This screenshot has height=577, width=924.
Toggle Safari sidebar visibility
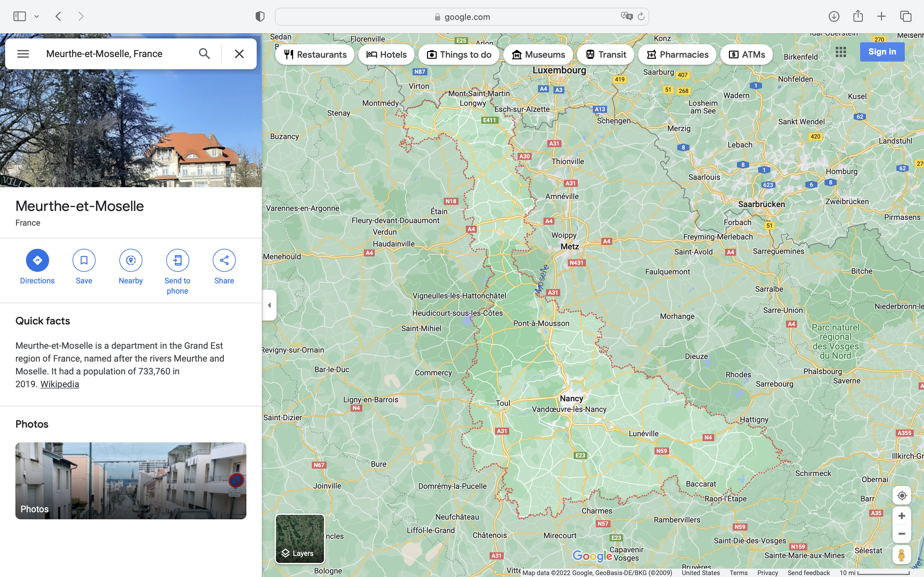[20, 16]
